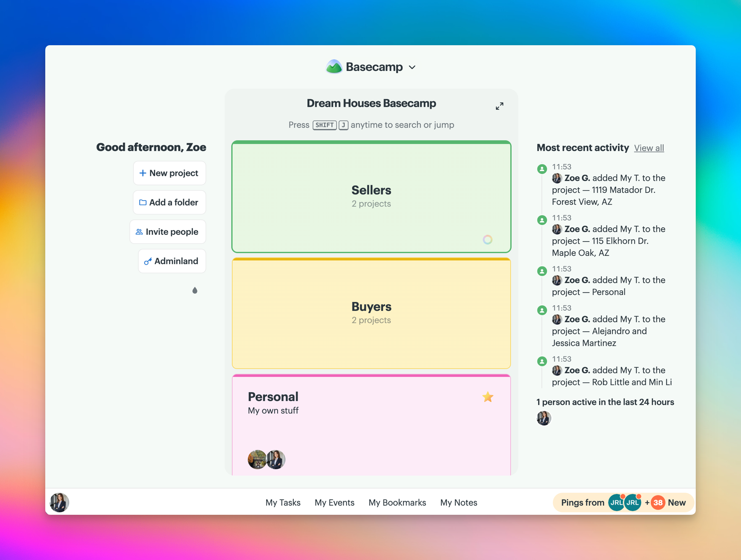
Task: Open My Bookmarks
Action: point(397,502)
